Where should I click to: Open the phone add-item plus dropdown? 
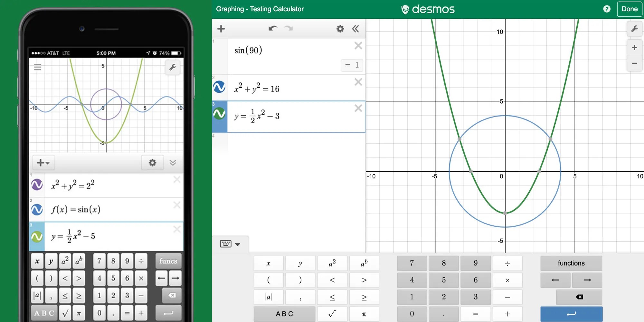click(43, 163)
